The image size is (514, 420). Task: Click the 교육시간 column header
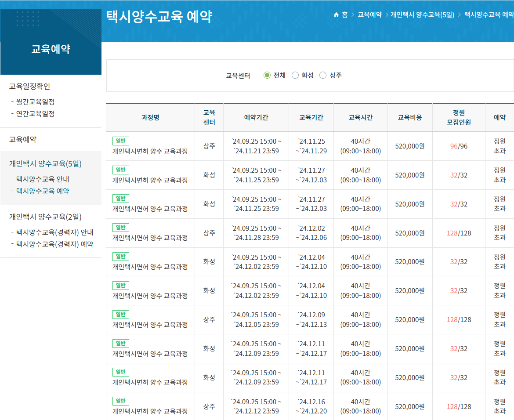pyautogui.click(x=361, y=117)
